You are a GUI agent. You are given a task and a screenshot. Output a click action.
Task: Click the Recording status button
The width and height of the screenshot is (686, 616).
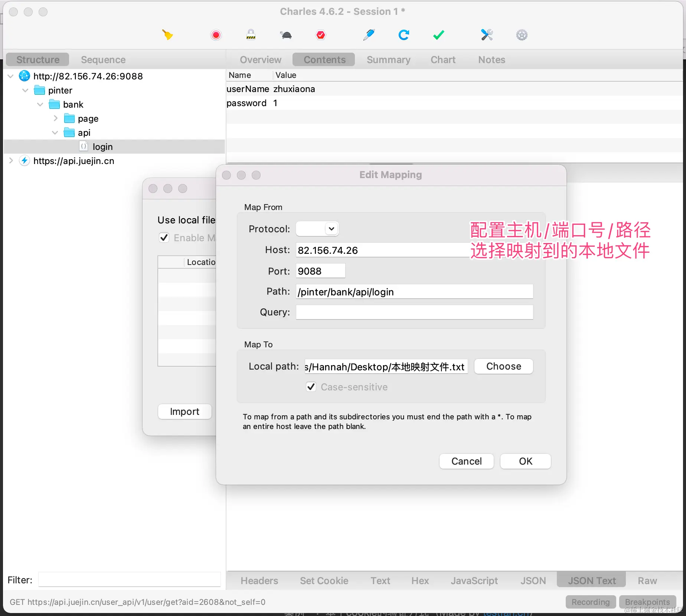coord(591,602)
